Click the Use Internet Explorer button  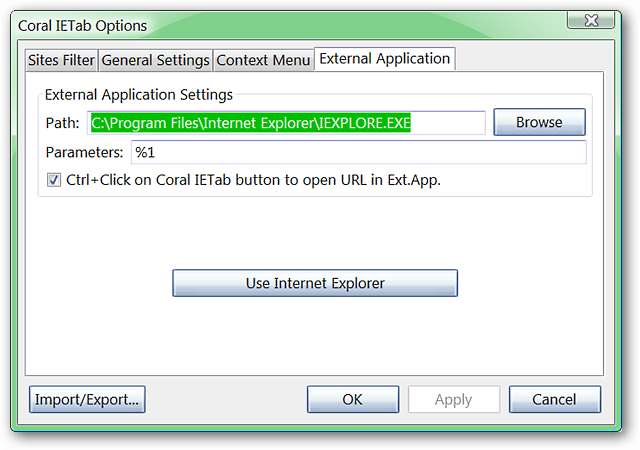(315, 283)
